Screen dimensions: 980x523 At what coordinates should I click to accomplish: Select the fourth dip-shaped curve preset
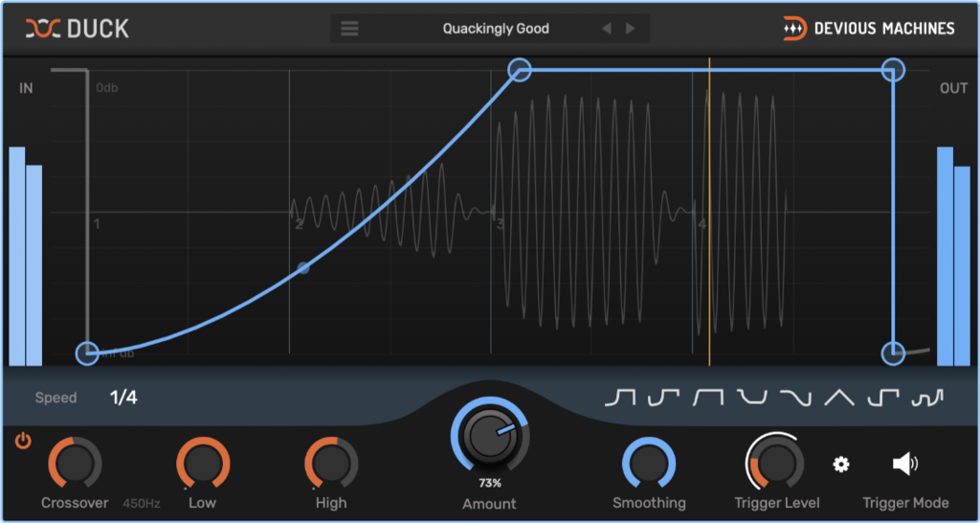pos(751,398)
